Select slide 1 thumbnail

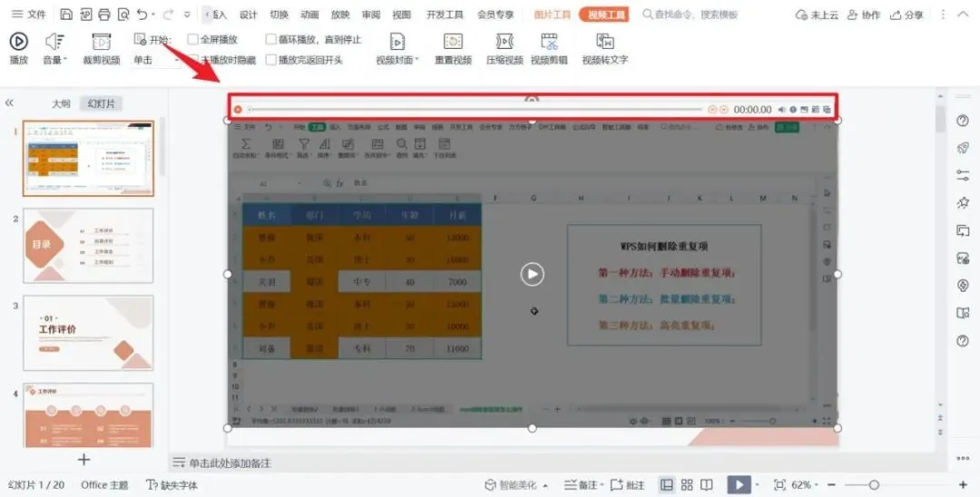pyautogui.click(x=88, y=159)
